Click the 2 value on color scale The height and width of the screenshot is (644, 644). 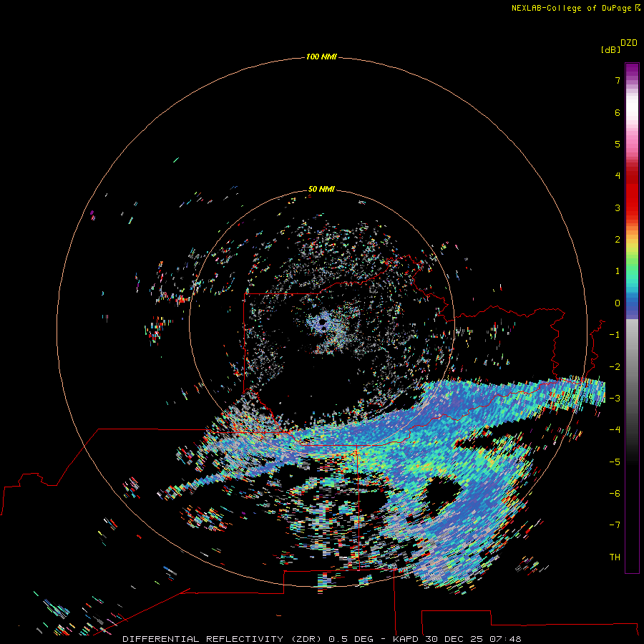click(x=618, y=240)
